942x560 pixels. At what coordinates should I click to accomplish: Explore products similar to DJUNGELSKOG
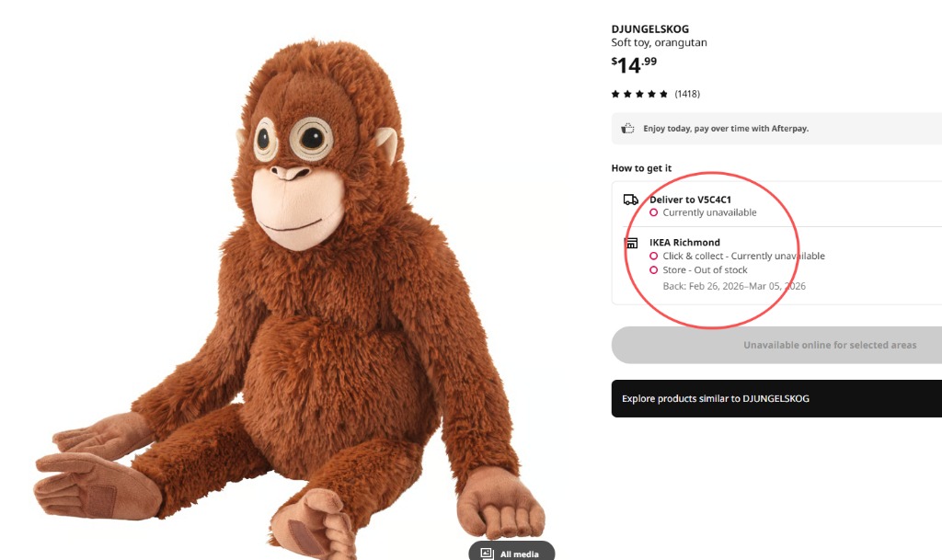(x=776, y=398)
